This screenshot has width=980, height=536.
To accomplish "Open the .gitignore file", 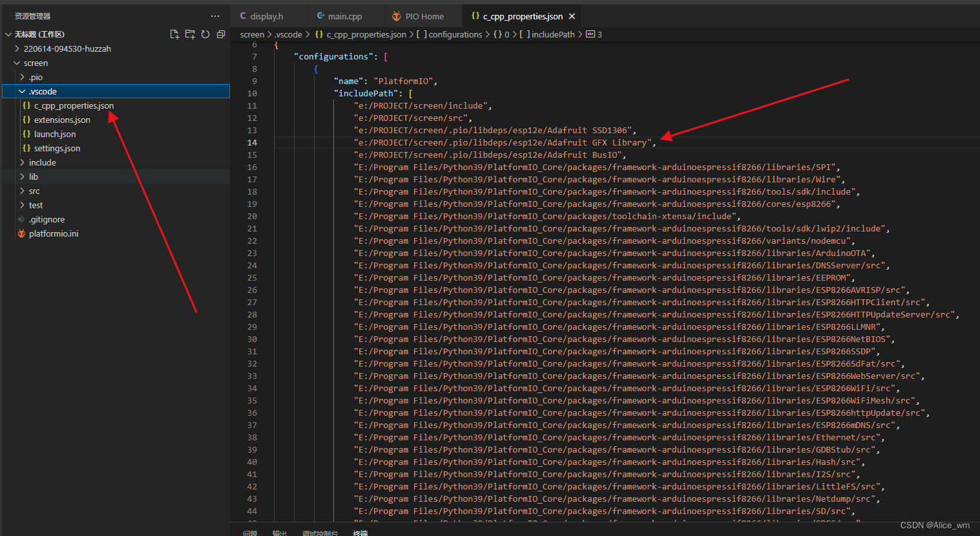I will tap(47, 219).
